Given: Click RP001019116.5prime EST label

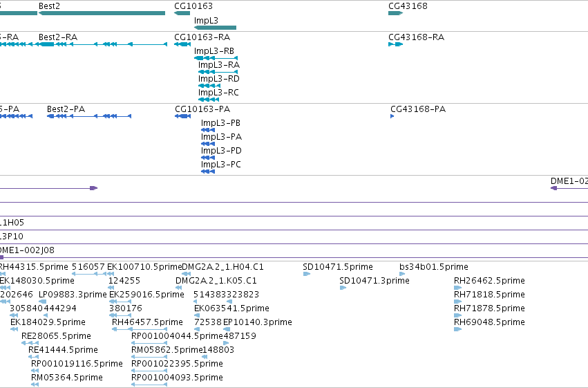Looking at the screenshot, I should [77, 364].
